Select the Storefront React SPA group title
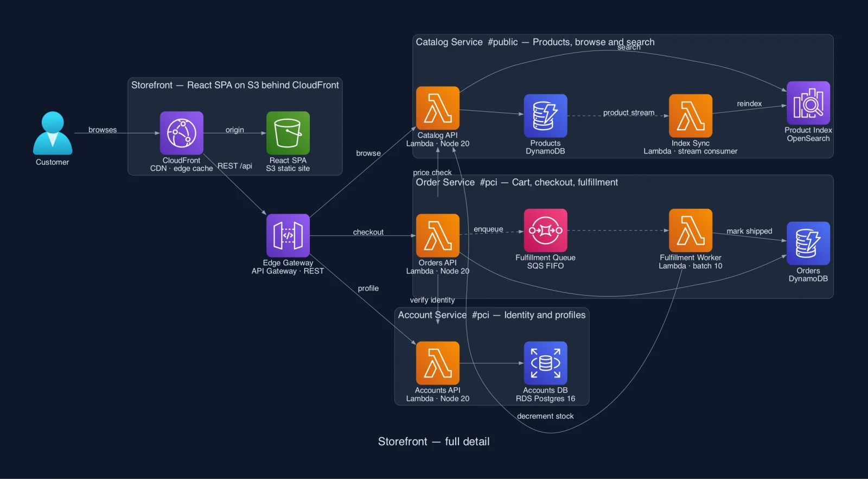Image resolution: width=868 pixels, height=479 pixels. pyautogui.click(x=235, y=85)
